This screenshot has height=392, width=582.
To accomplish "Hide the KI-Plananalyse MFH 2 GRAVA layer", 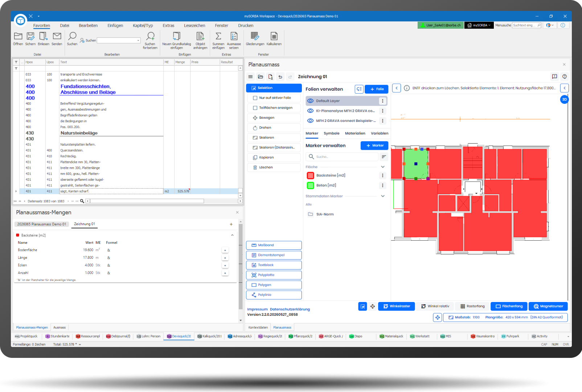I will point(311,111).
